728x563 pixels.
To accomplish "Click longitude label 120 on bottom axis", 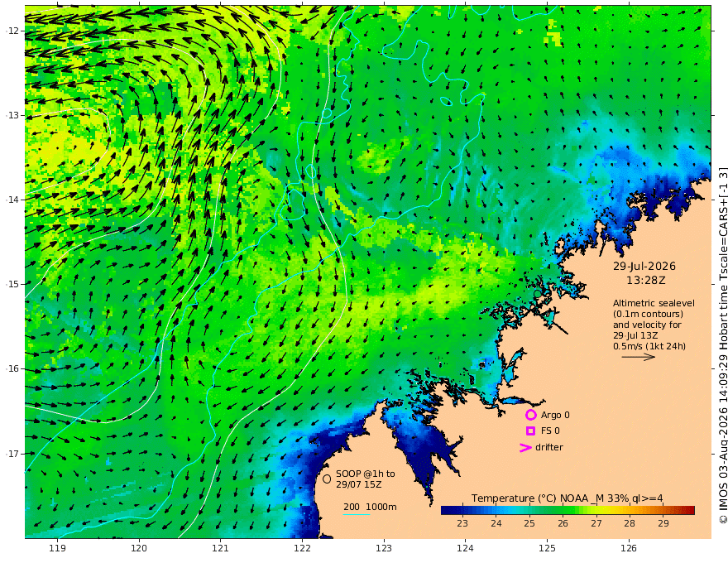I will pos(139,548).
